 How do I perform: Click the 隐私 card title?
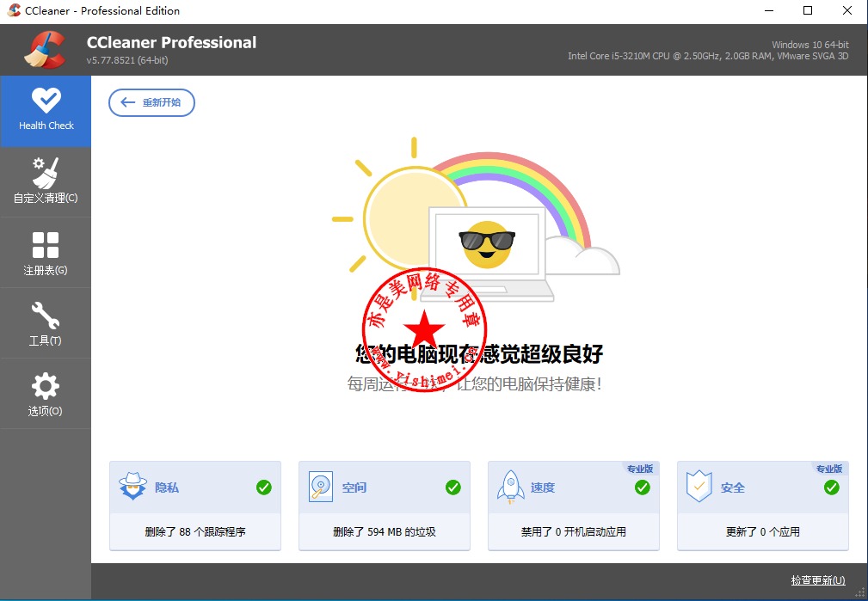point(167,488)
